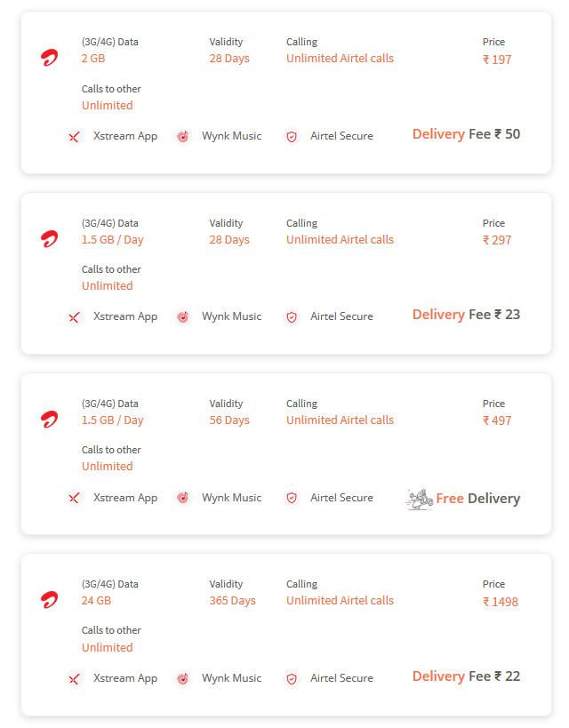The height and width of the screenshot is (728, 569).
Task: Click the Airtel logo on the ₹197 plan
Action: point(49,58)
